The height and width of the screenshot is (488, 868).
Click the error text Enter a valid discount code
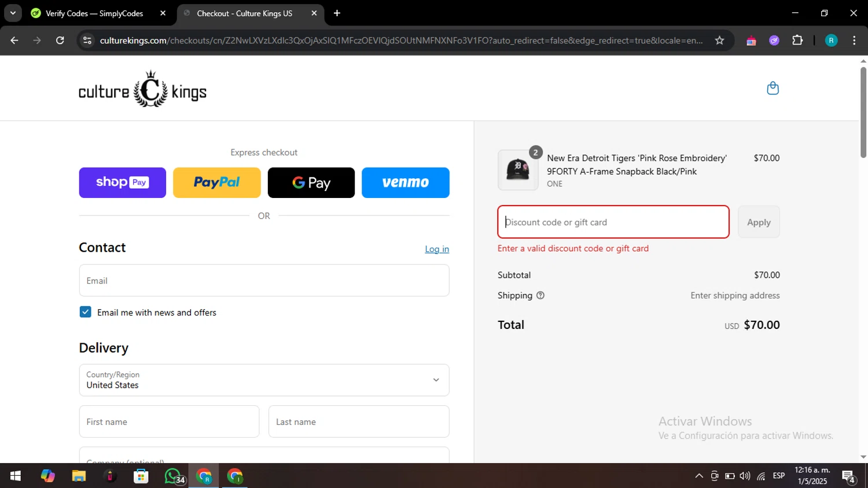pyautogui.click(x=573, y=248)
